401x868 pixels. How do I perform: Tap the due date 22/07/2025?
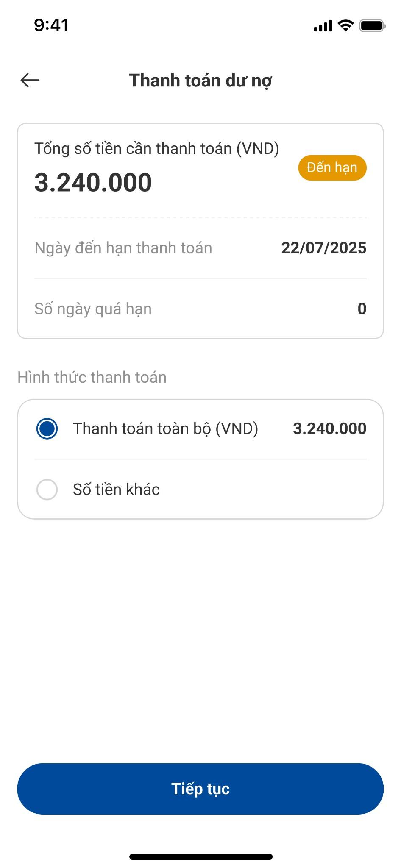tap(323, 248)
